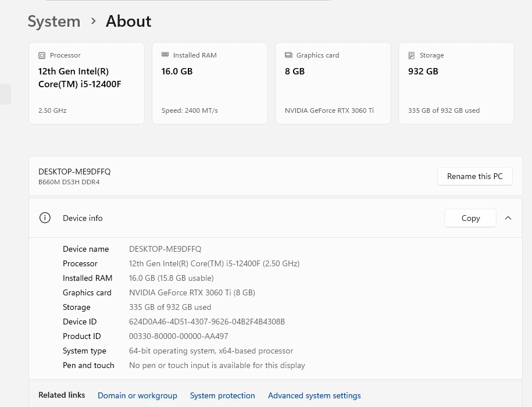Click the Graphics card icon
This screenshot has width=532, height=407.
(288, 55)
